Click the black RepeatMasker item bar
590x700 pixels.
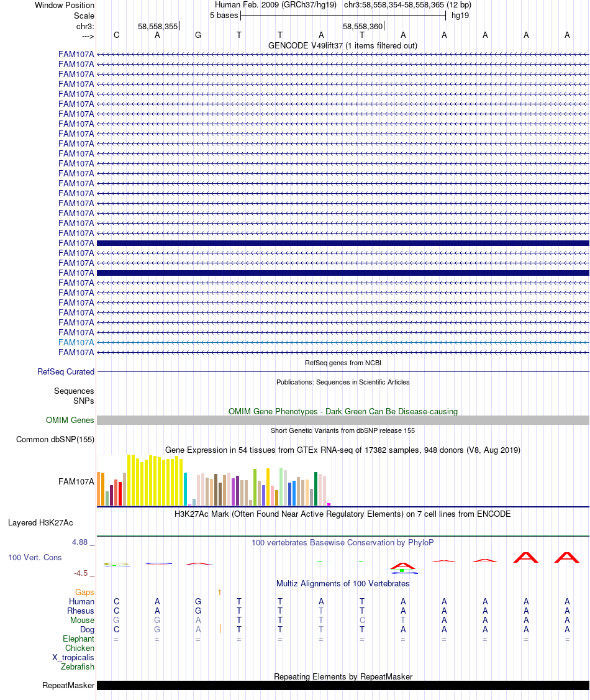pyautogui.click(x=343, y=685)
